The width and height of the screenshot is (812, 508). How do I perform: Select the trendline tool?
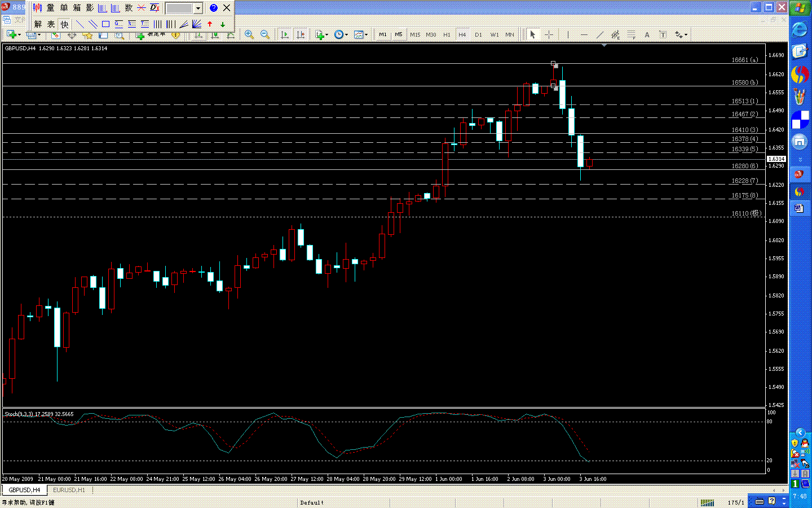(x=599, y=35)
